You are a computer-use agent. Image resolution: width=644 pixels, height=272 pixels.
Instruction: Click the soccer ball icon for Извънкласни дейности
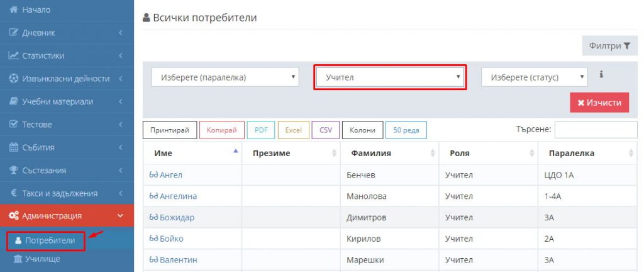point(14,79)
